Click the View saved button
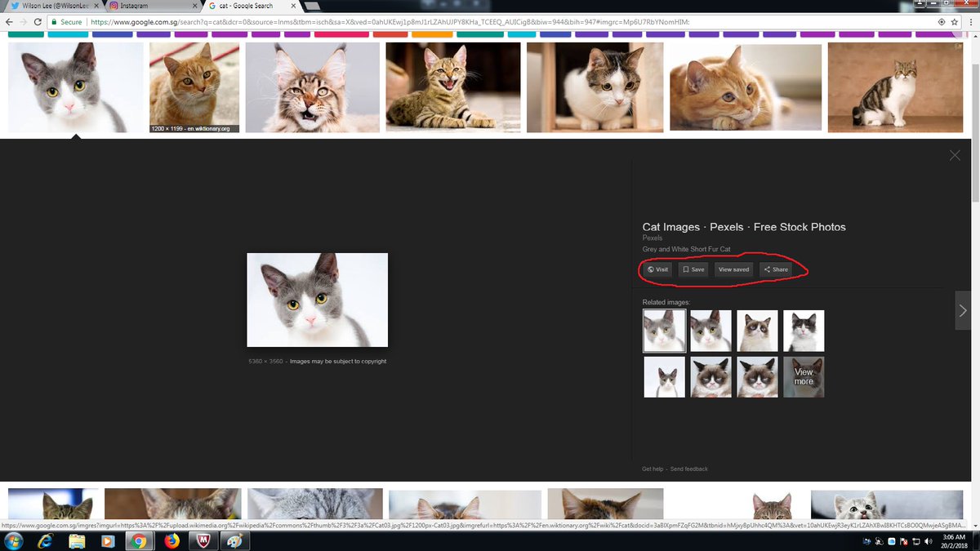 (733, 269)
